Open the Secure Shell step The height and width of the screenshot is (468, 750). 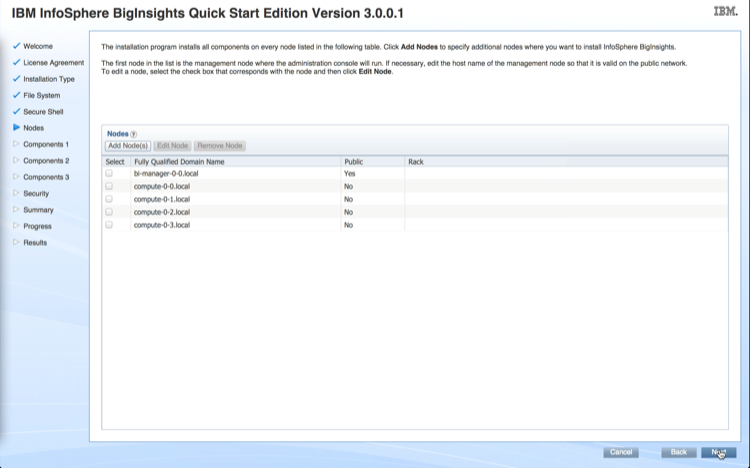point(43,111)
